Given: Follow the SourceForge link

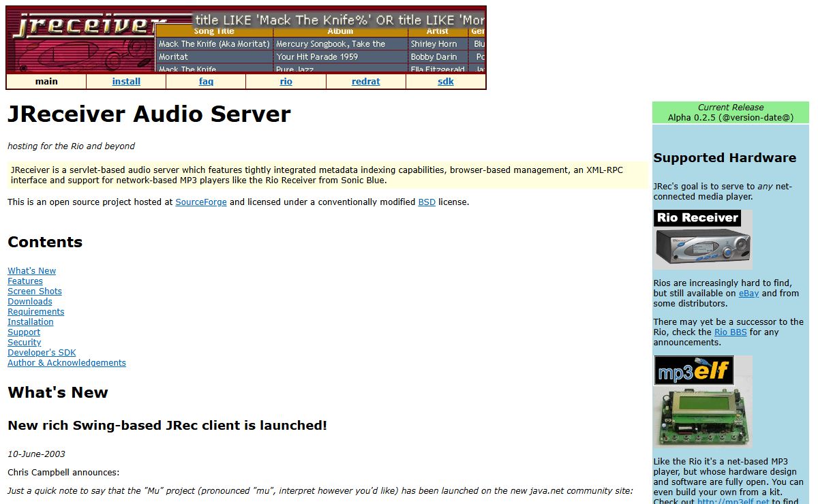Looking at the screenshot, I should click(201, 202).
